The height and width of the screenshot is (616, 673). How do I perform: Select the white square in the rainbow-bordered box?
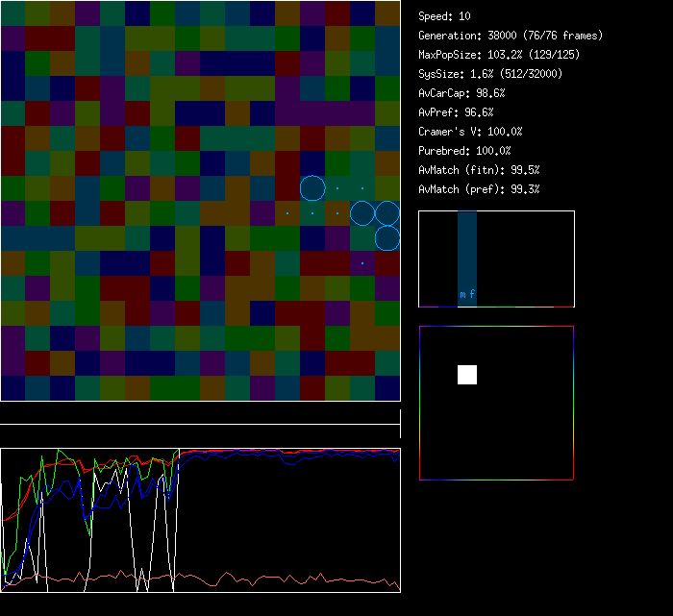click(x=467, y=375)
